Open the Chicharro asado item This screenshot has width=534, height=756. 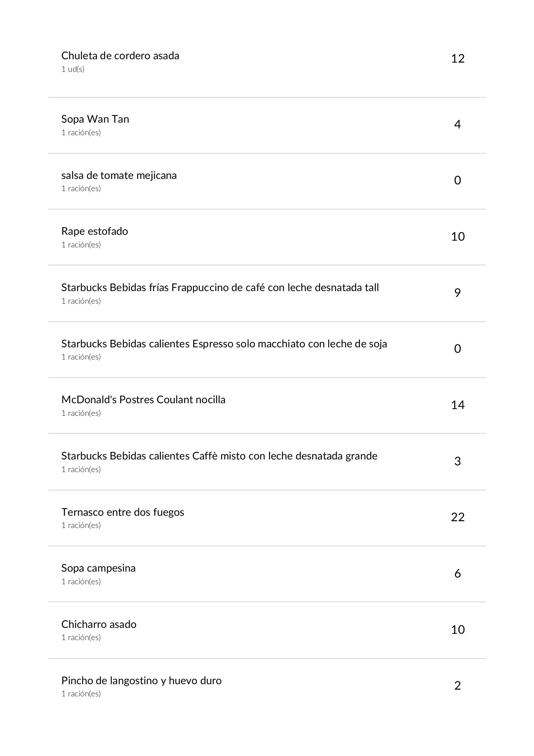pyautogui.click(x=99, y=625)
